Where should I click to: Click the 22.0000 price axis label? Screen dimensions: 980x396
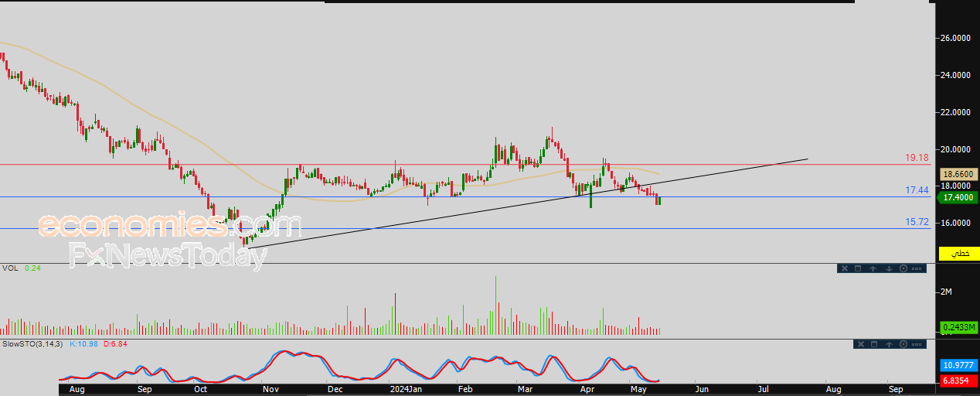pos(955,112)
